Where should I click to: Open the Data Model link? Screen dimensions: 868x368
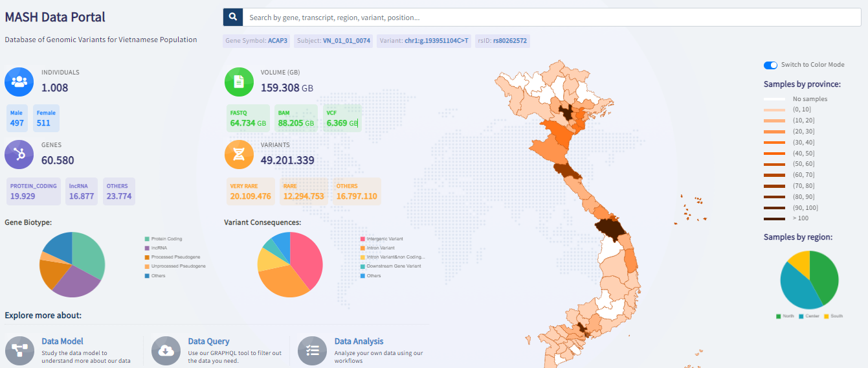62,341
